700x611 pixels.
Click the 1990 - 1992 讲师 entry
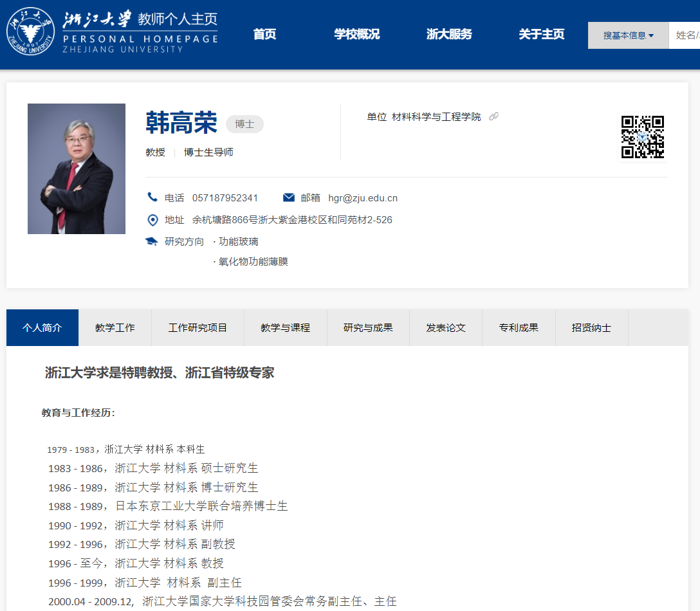tap(136, 525)
